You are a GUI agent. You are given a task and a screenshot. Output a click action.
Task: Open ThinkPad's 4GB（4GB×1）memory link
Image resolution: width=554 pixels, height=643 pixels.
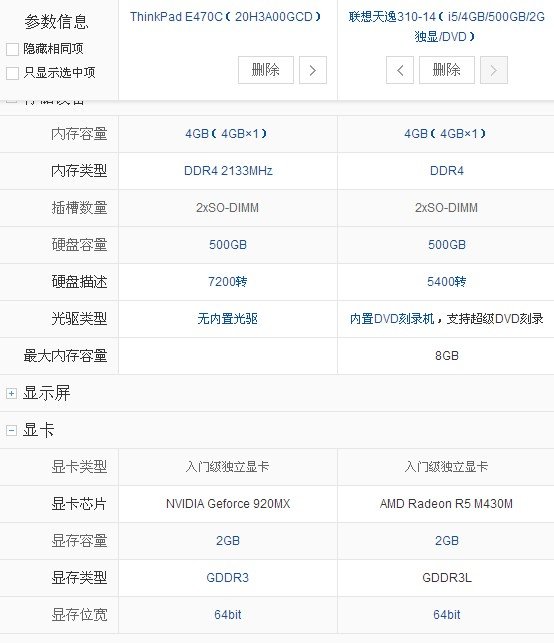[226, 134]
